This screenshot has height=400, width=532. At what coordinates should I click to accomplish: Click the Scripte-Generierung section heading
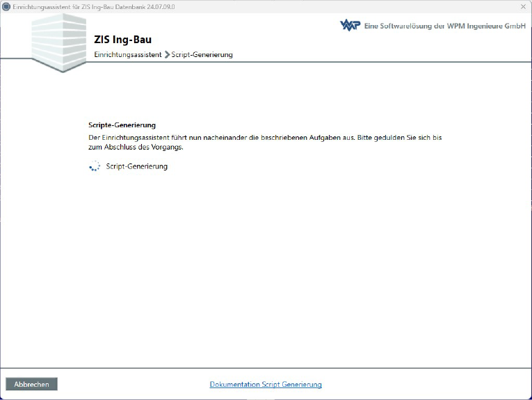coord(122,125)
